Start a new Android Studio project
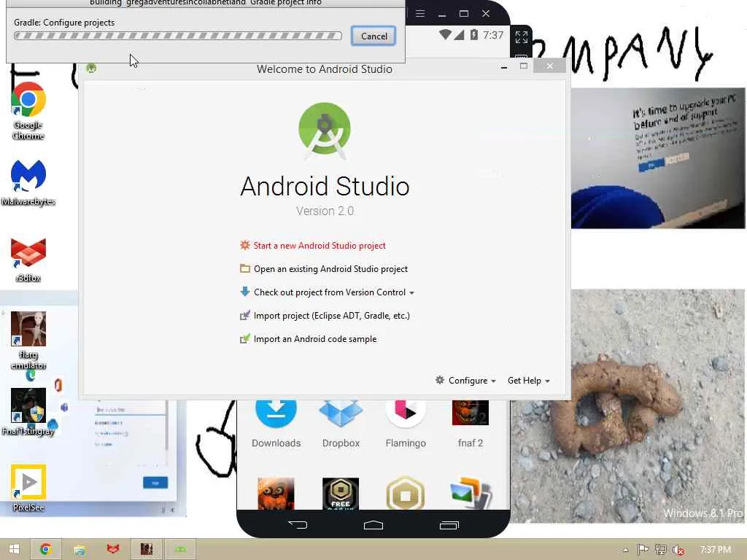The width and height of the screenshot is (747, 560). [x=320, y=246]
